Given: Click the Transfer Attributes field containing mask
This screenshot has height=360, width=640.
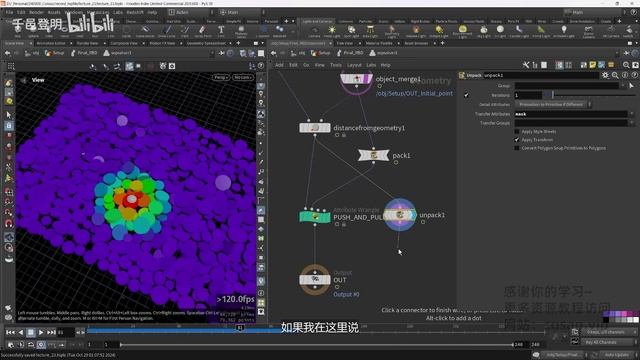Looking at the screenshot, I should (571, 114).
